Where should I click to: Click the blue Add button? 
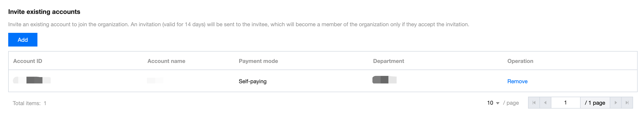click(x=23, y=40)
